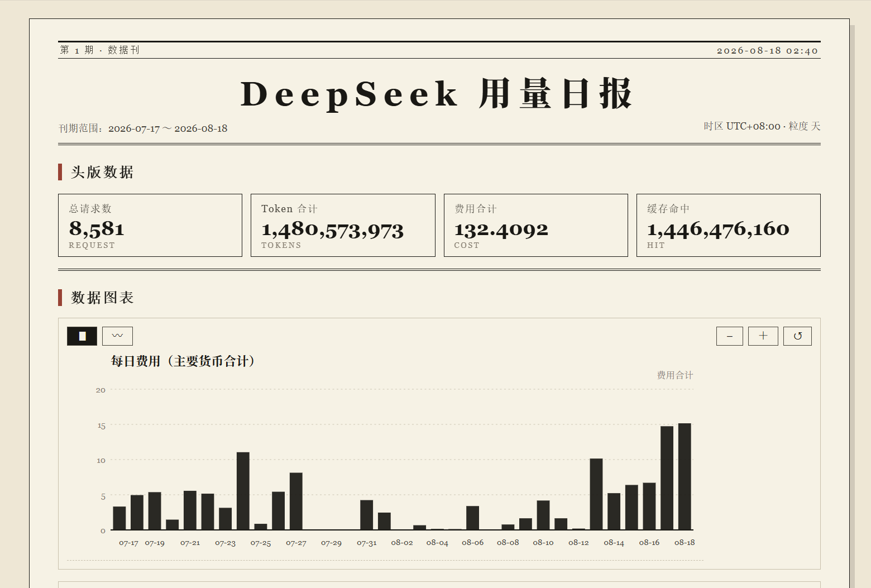Click the 08-18 x-axis label

pos(685,543)
